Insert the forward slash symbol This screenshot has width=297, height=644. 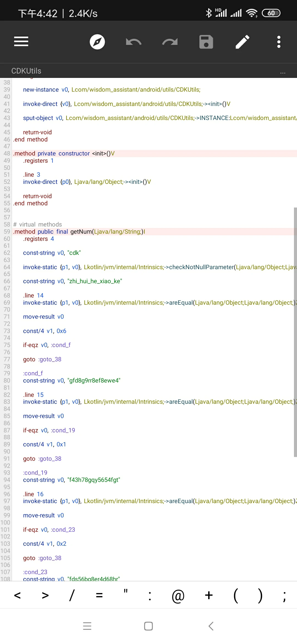pos(72,596)
